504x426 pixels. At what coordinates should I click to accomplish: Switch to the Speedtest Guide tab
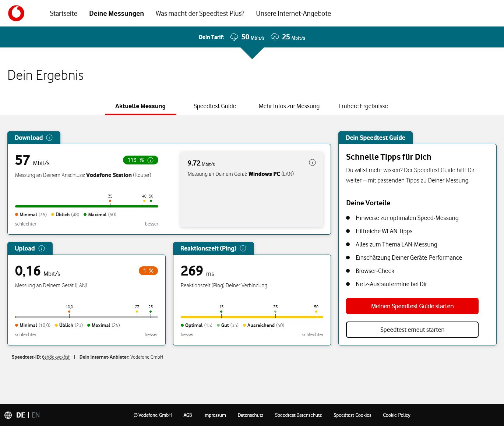coord(215,106)
